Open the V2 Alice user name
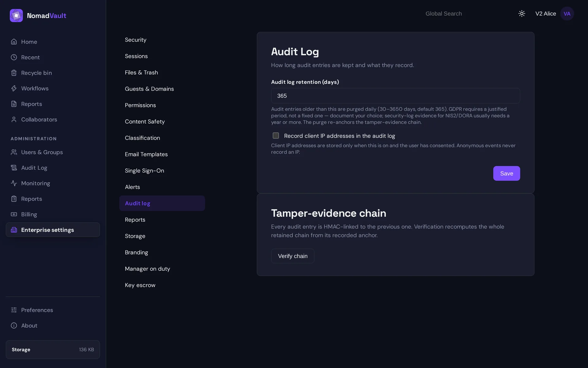 545,13
